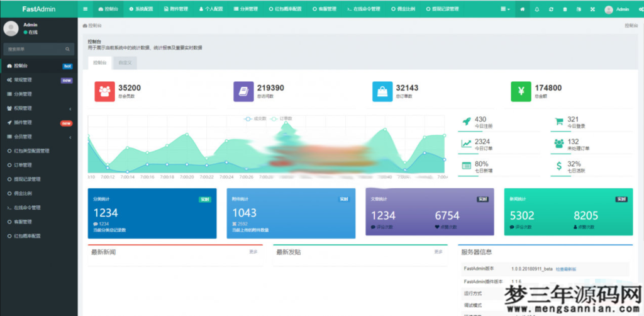The image size is (644, 316).
Task: Click the 检查最新版 link
Action: pos(565,269)
